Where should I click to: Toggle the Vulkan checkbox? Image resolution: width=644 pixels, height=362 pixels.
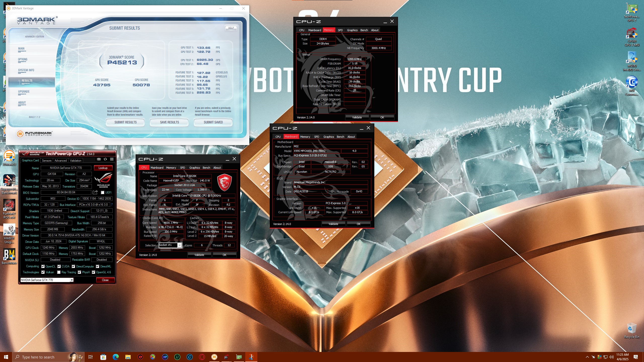pyautogui.click(x=43, y=272)
